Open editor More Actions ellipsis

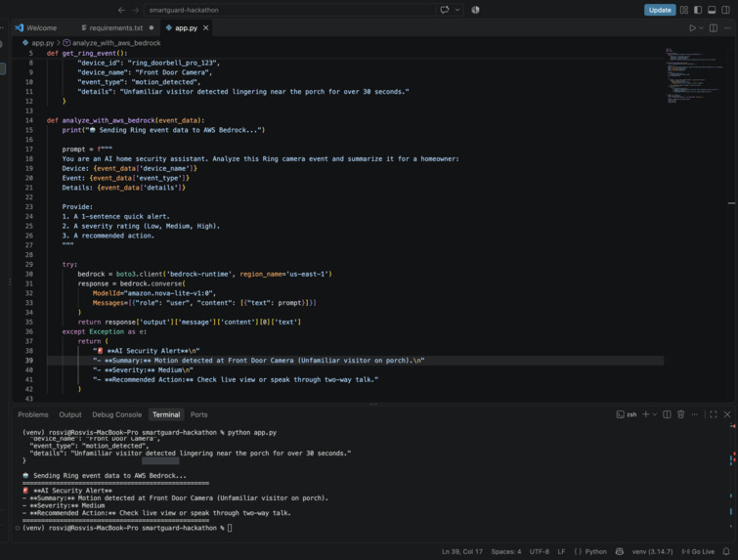point(727,28)
